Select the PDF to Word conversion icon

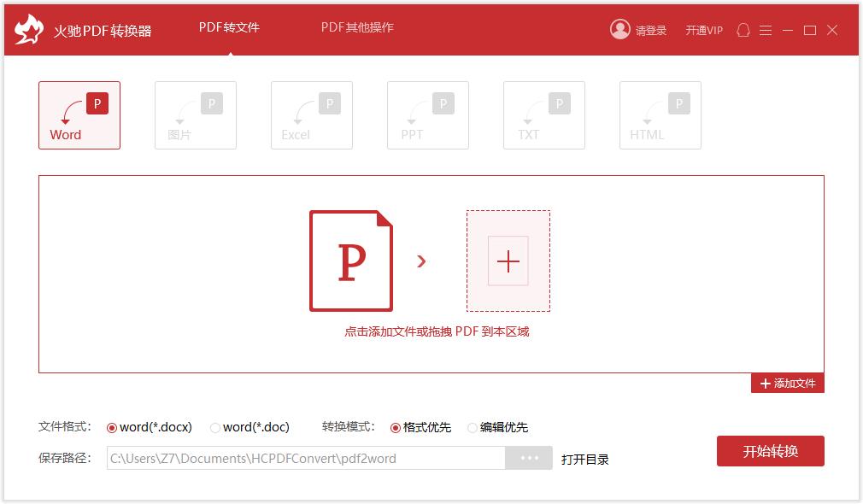79,115
